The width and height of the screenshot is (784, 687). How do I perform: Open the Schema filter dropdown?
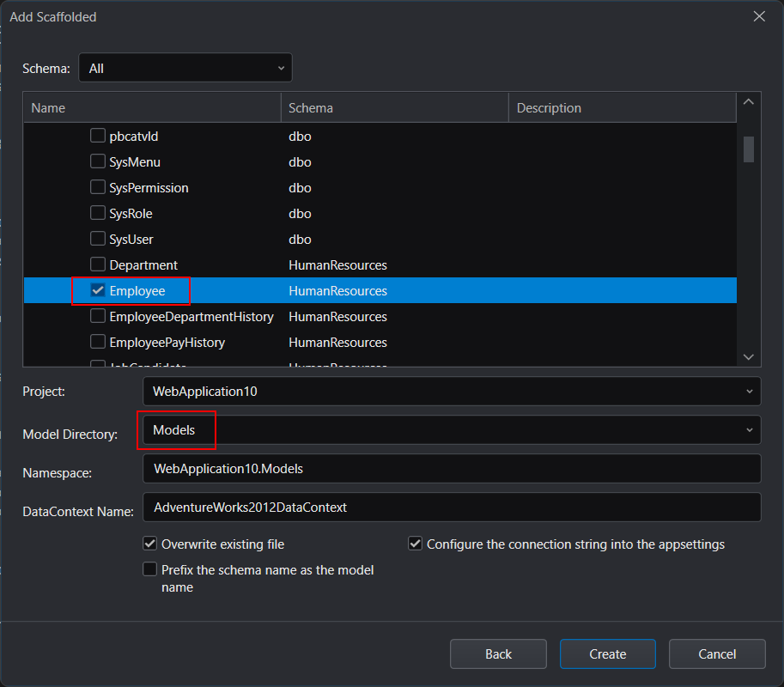[185, 68]
